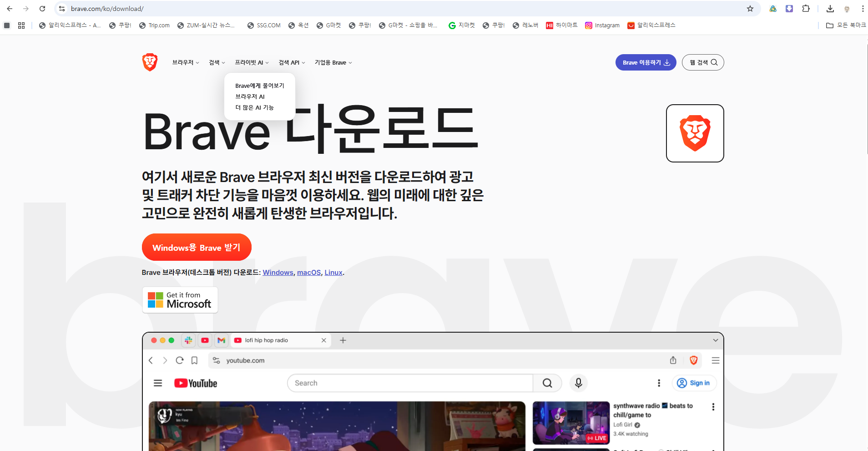Expand the 브라우저 menu
This screenshot has height=451, width=868.
(x=186, y=62)
